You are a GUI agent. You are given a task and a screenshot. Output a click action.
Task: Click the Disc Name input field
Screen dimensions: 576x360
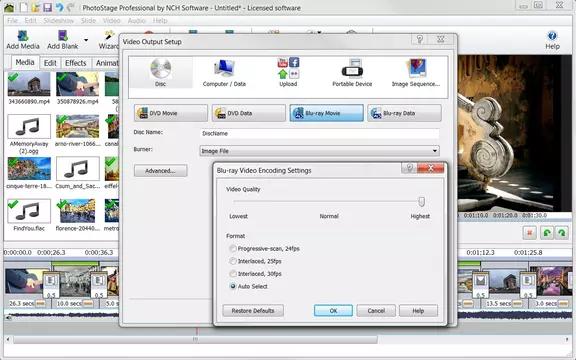[319, 133]
